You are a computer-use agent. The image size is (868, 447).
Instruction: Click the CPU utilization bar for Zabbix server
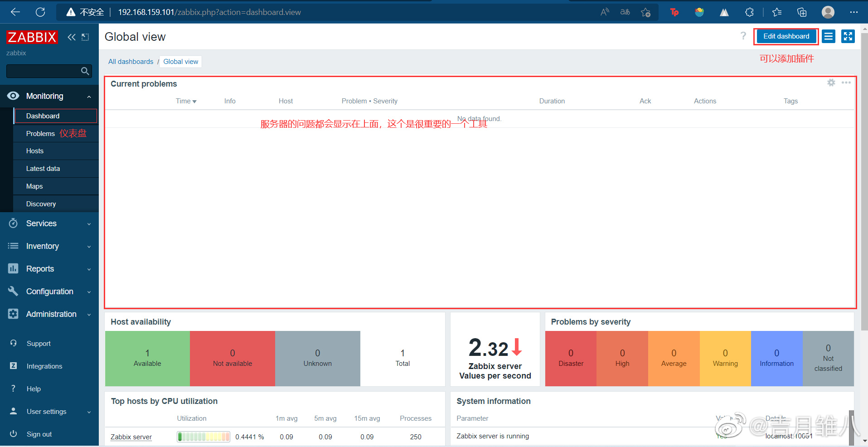click(204, 437)
